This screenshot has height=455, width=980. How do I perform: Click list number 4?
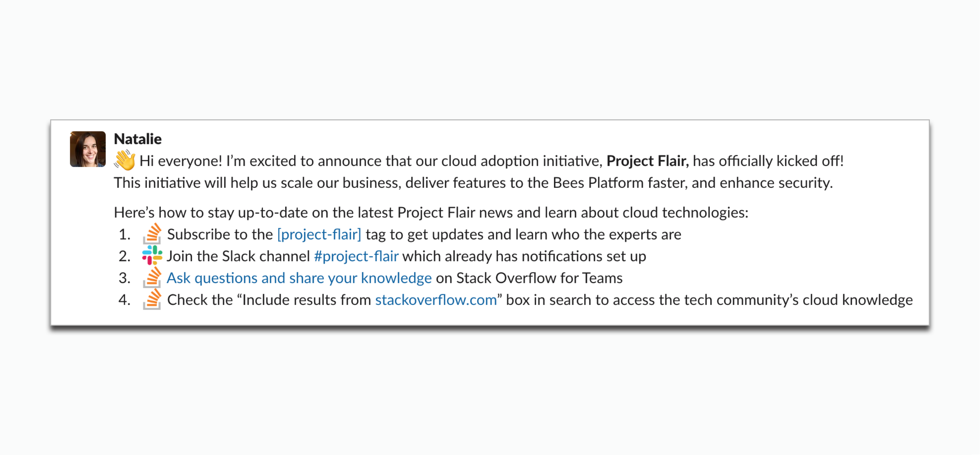[x=124, y=300]
